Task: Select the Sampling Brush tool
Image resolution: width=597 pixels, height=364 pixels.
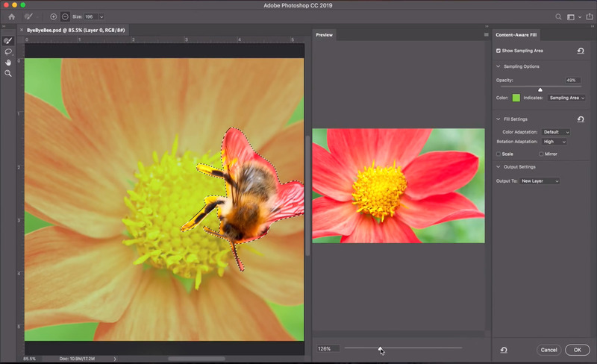Action: (8, 41)
